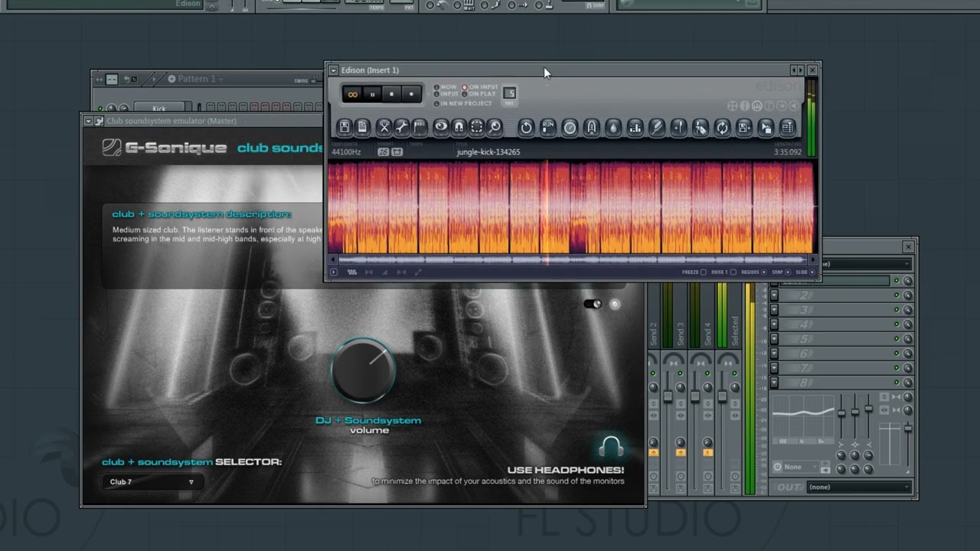Expand mixer effect slot 8 menu

(774, 383)
